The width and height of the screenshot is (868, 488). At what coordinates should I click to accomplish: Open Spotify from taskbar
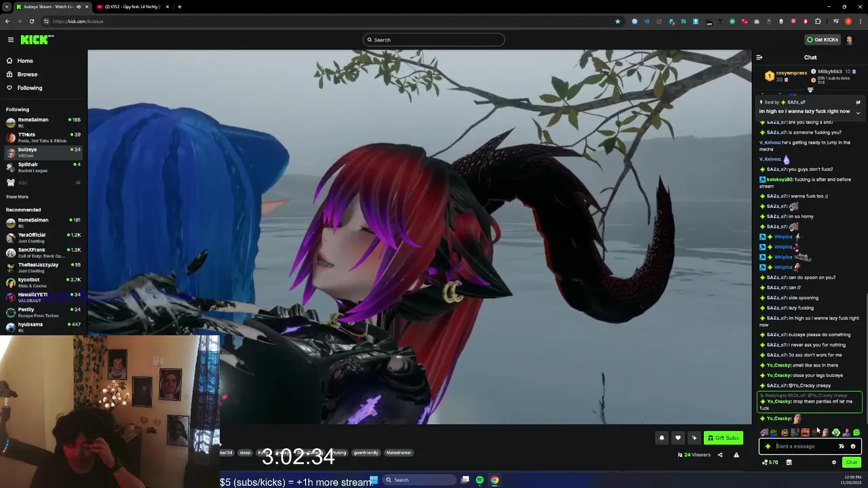[x=479, y=480]
